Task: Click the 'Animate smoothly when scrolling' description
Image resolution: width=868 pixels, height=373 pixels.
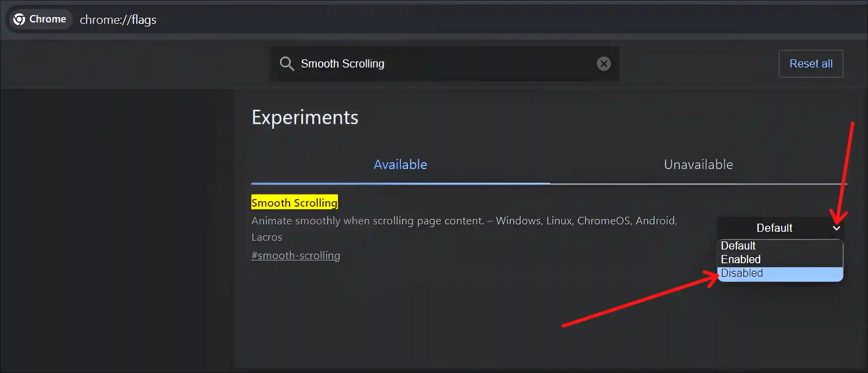Action: pyautogui.click(x=464, y=229)
